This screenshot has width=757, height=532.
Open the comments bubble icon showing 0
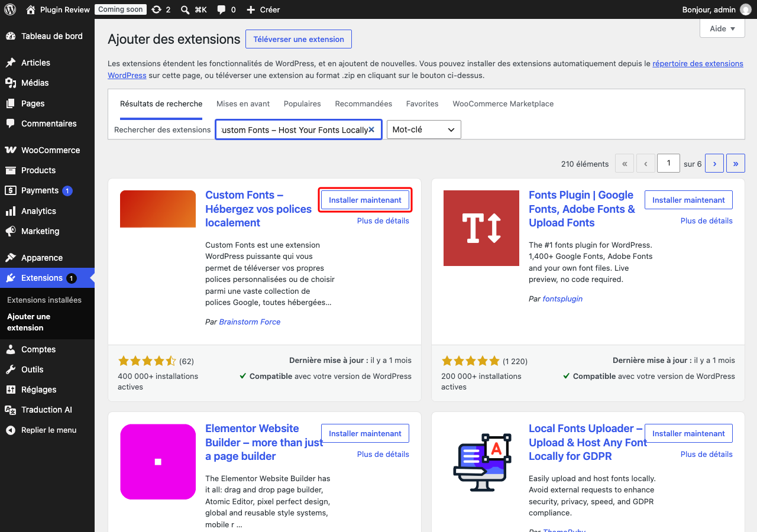221,9
